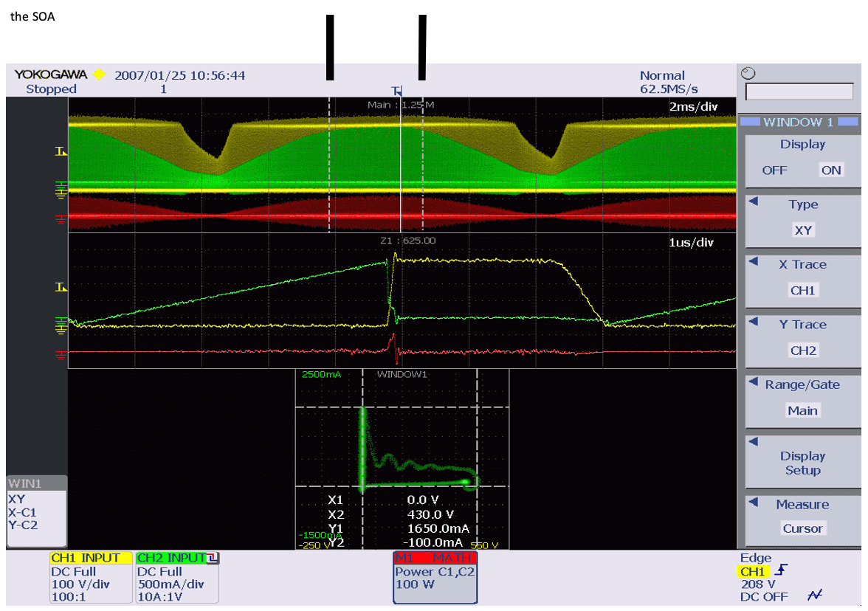The height and width of the screenshot is (611, 868).
Task: Click the jog dial knob icon
Action: click(x=749, y=73)
